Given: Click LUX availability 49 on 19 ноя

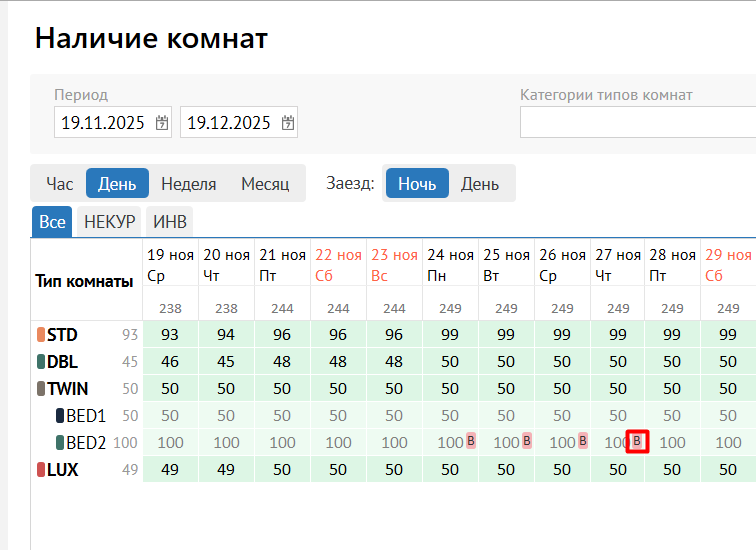Looking at the screenshot, I should click(170, 470).
